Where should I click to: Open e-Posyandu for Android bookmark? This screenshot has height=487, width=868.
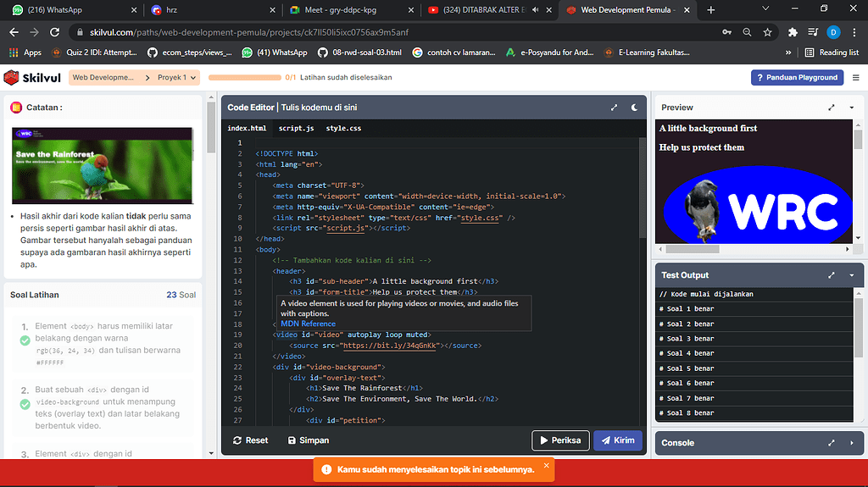[x=549, y=53]
